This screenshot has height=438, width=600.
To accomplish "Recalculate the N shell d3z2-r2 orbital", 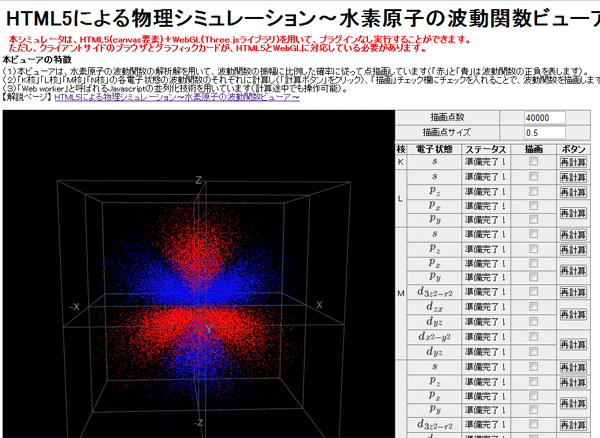I will click(573, 425).
